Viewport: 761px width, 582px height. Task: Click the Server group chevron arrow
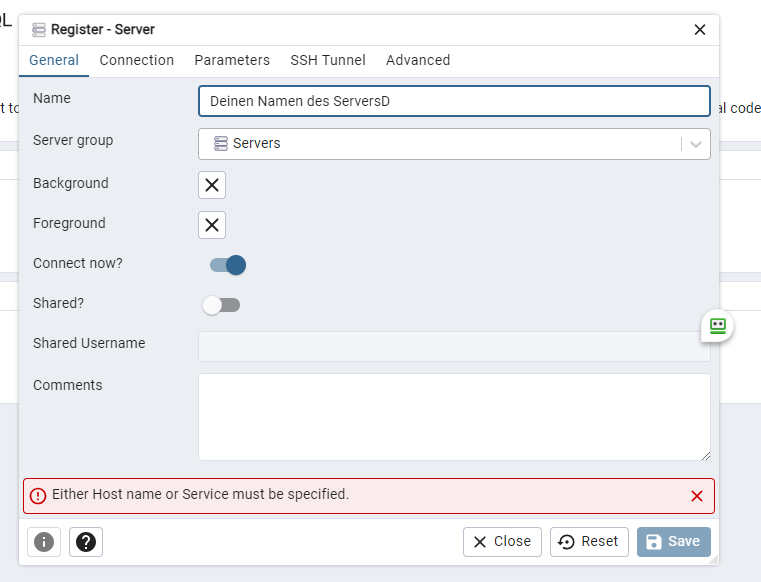(x=696, y=144)
